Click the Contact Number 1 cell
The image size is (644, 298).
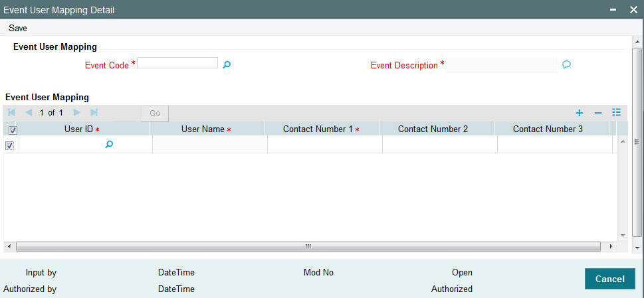click(325, 145)
